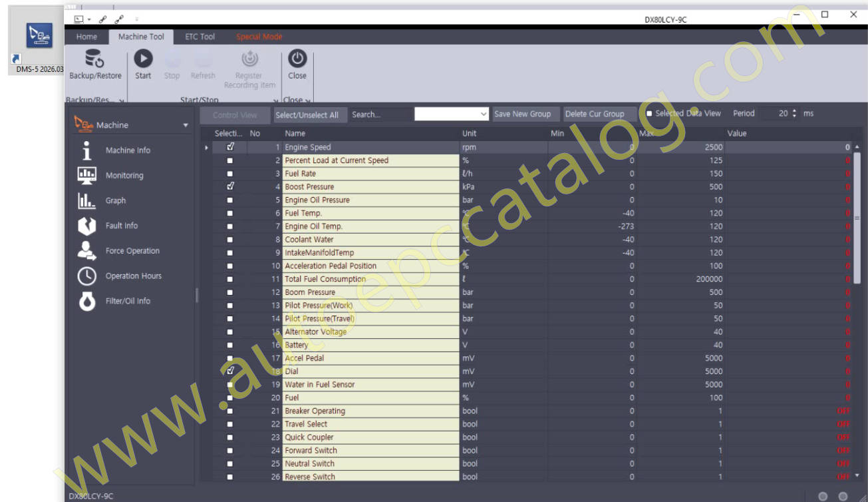Click the Backup/Restore database icon
This screenshot has height=502, width=868.
point(95,59)
